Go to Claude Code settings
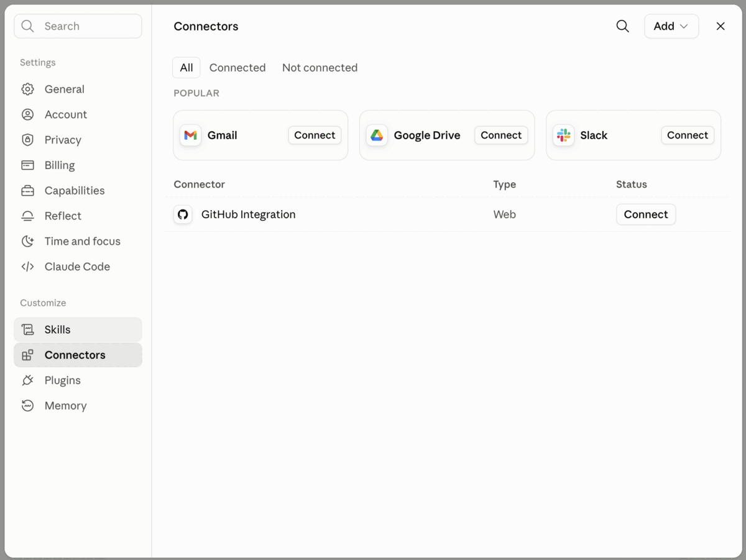The width and height of the screenshot is (746, 560). click(78, 267)
